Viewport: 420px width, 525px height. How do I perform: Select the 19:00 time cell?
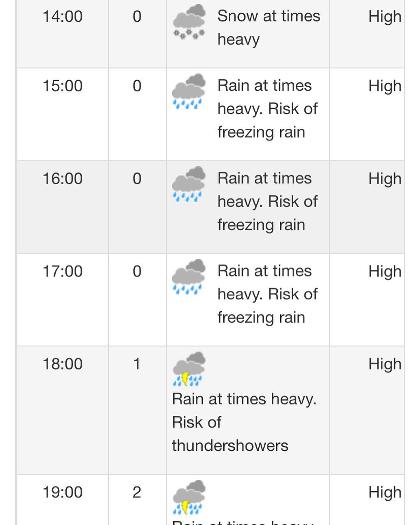(x=63, y=492)
